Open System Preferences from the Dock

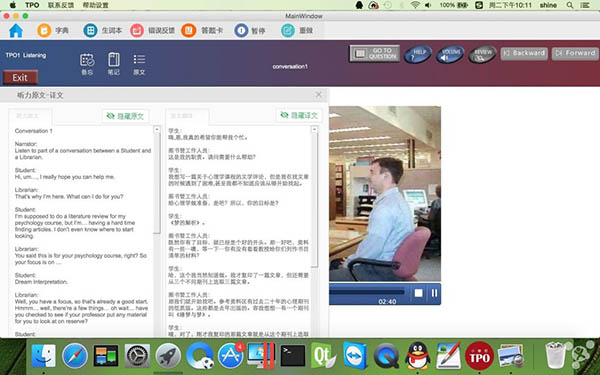tap(137, 356)
